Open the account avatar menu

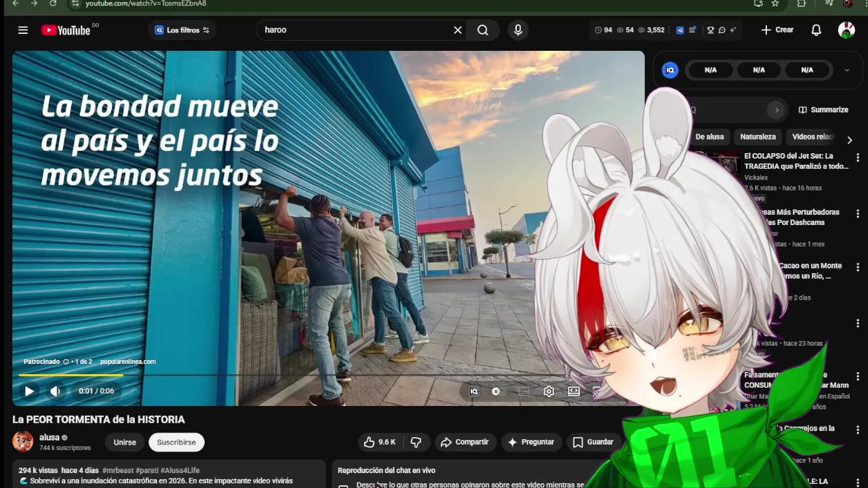tap(846, 30)
